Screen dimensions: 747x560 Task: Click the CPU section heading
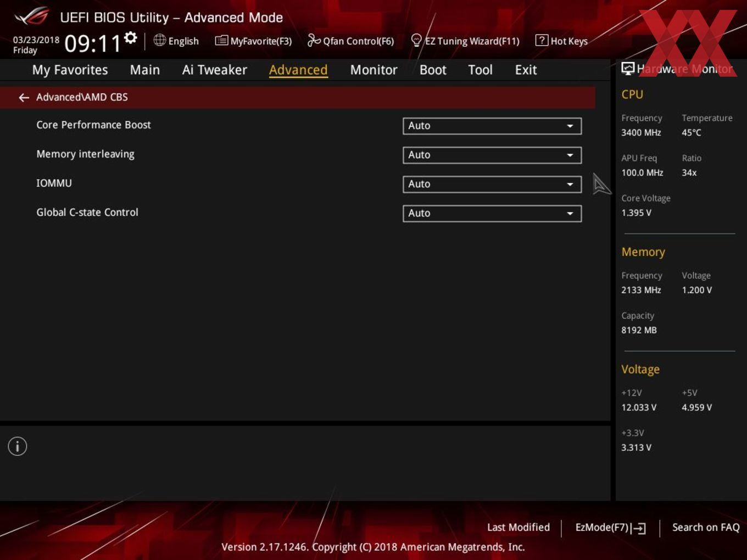(632, 94)
